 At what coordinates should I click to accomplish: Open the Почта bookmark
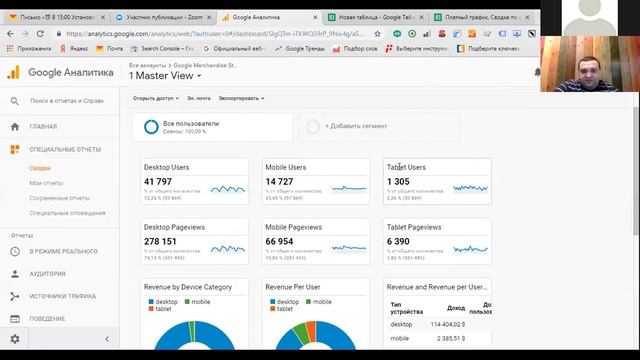(x=109, y=49)
